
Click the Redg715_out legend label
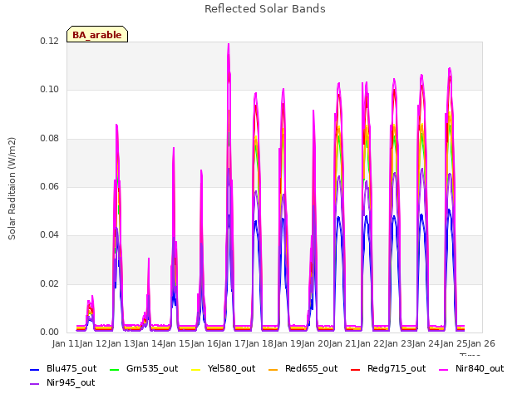pyautogui.click(x=397, y=368)
